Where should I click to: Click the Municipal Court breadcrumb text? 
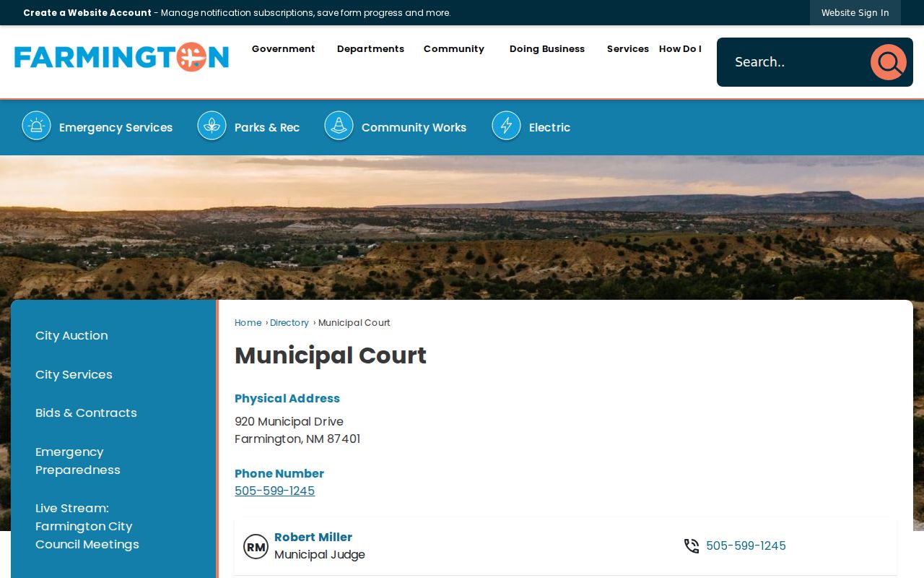click(354, 323)
